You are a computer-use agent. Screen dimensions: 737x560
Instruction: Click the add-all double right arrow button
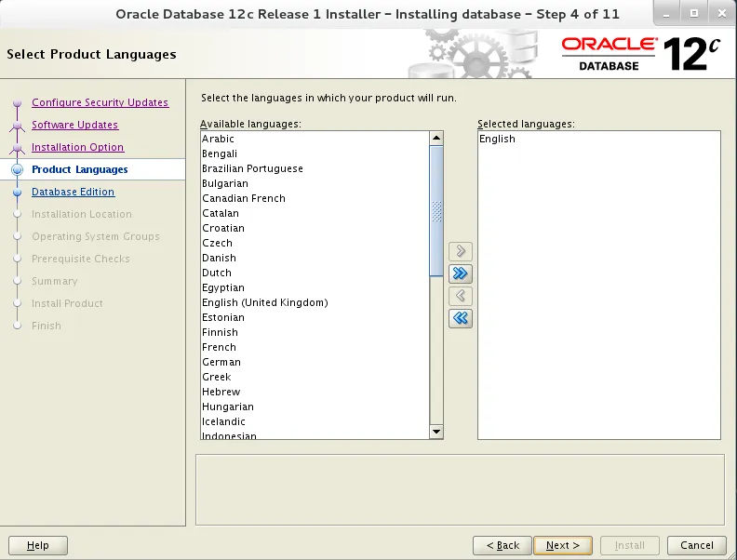(461, 273)
